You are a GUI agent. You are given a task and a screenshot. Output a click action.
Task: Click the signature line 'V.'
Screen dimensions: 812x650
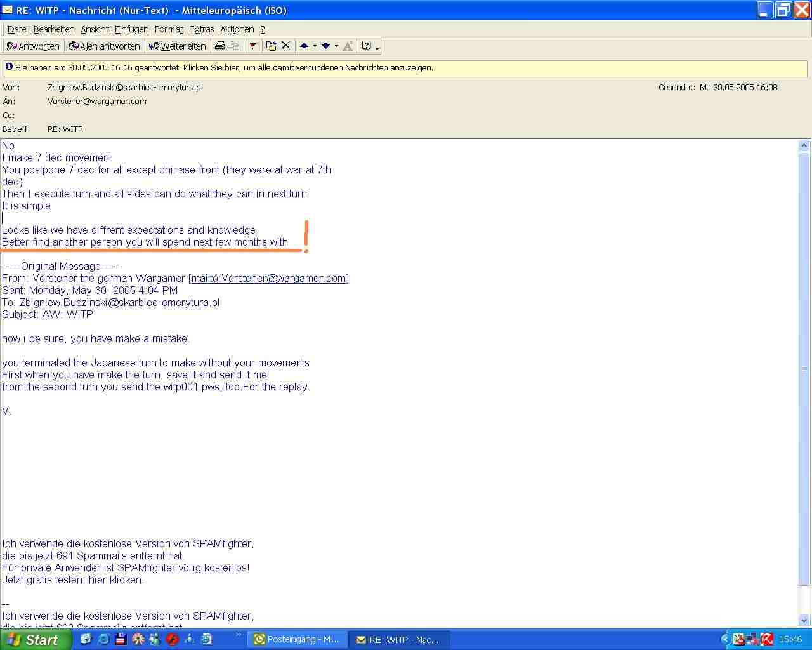pyautogui.click(x=7, y=411)
